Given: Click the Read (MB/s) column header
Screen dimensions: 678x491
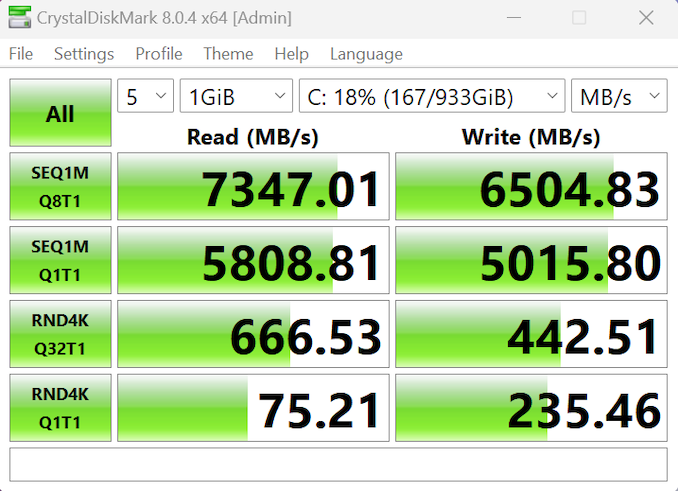Looking at the screenshot, I should 253,137.
